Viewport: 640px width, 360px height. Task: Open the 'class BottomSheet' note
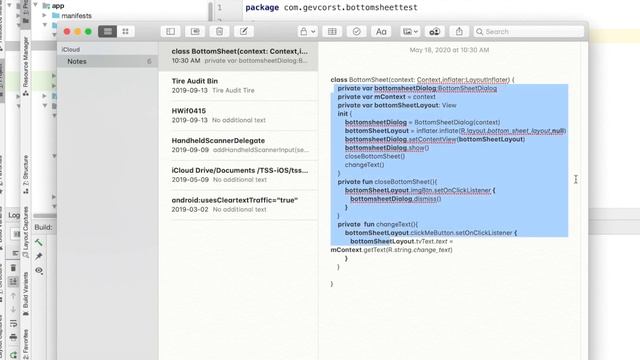(x=238, y=56)
